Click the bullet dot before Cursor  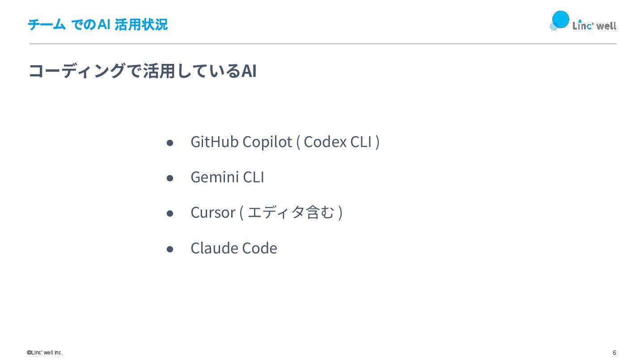[x=170, y=213]
